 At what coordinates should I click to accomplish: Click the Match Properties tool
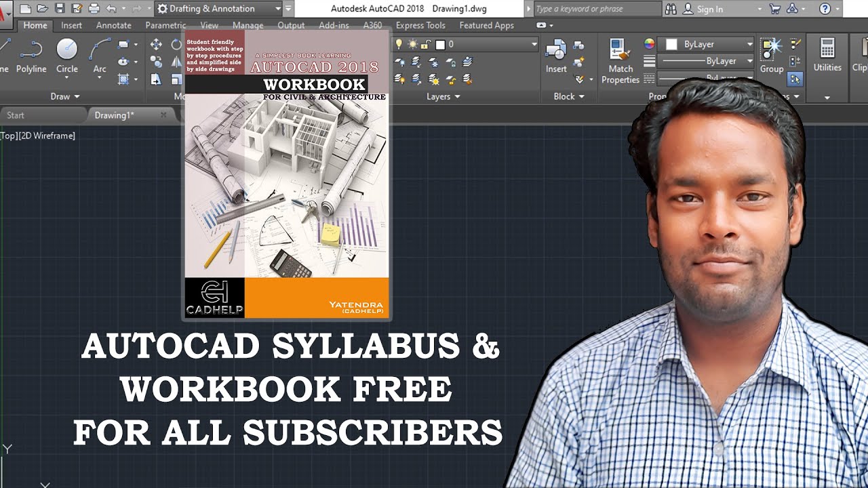pyautogui.click(x=620, y=61)
